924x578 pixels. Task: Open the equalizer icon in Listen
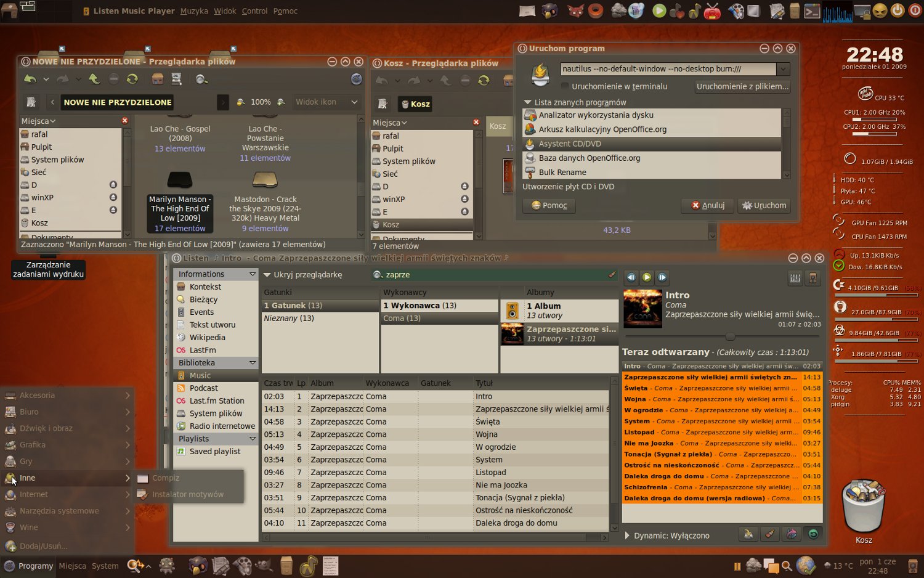click(795, 279)
